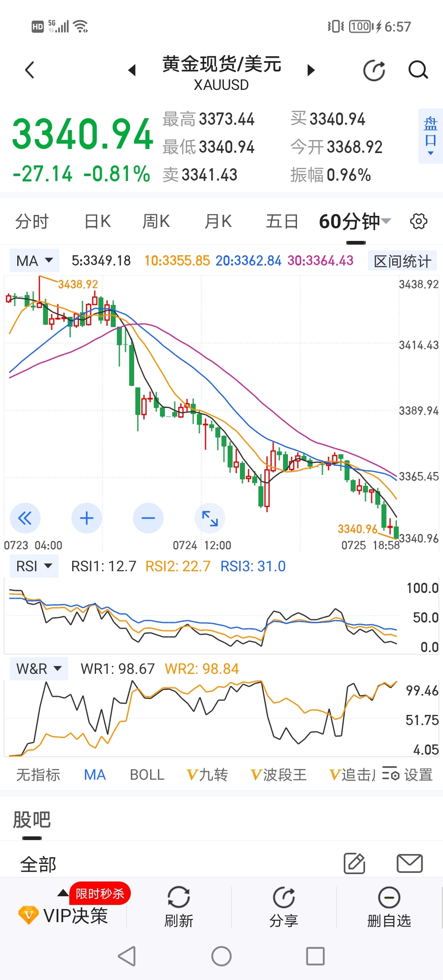Screen dimensions: 443x980
Task: Tap the WR2: 98.84 value
Action: pyautogui.click(x=202, y=669)
